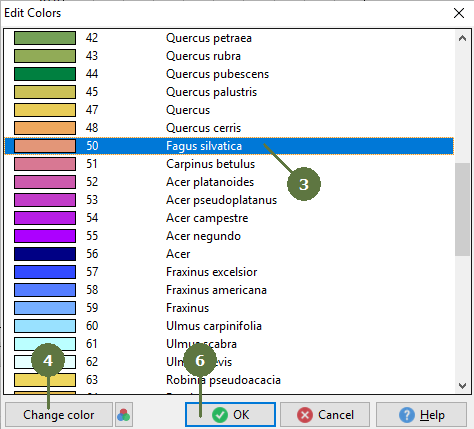Click the green checkmark OK button
474x429 pixels.
click(230, 415)
